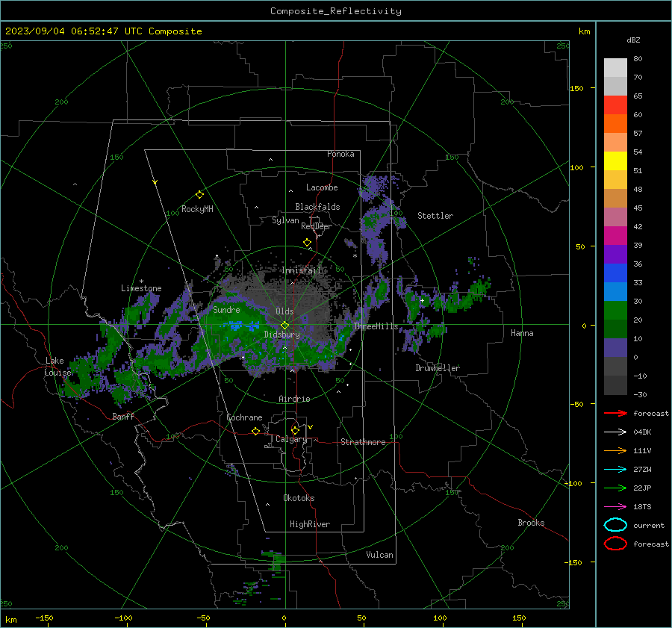672x628 pixels.
Task: Click the RockyMH label
Action: [197, 209]
